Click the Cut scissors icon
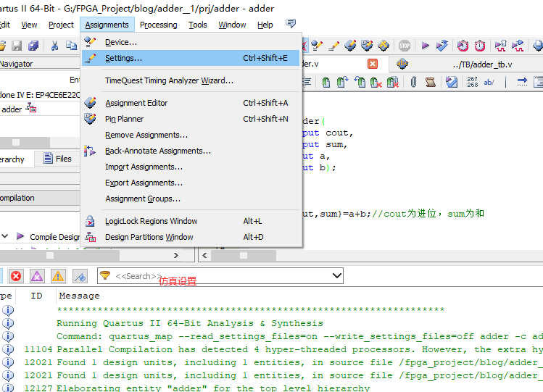The width and height of the screenshot is (543, 392). (x=54, y=46)
